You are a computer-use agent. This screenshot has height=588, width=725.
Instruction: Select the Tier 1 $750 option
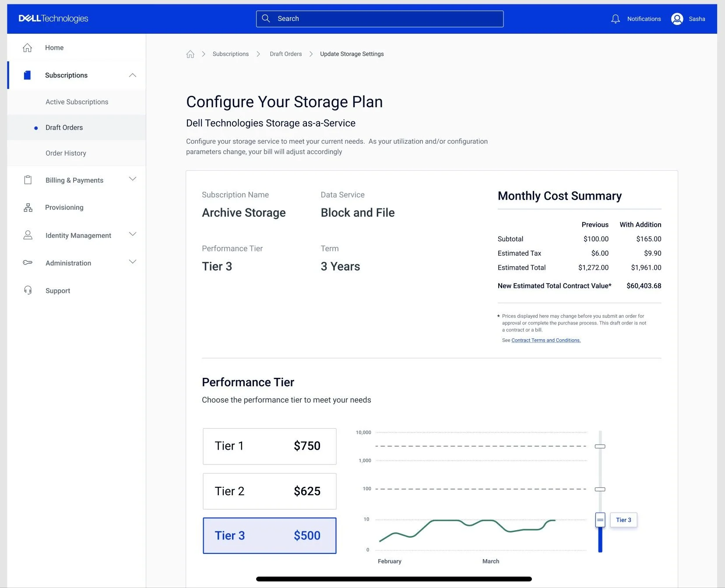click(x=269, y=446)
